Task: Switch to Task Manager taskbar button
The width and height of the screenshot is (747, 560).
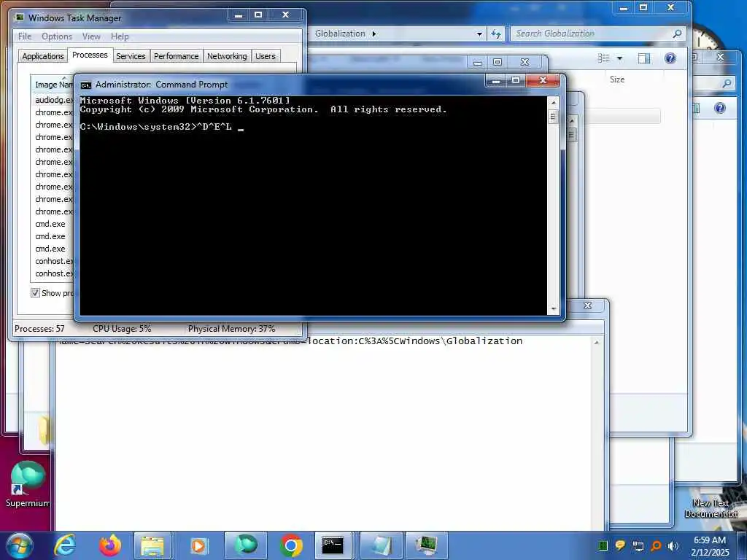Action: point(425,545)
